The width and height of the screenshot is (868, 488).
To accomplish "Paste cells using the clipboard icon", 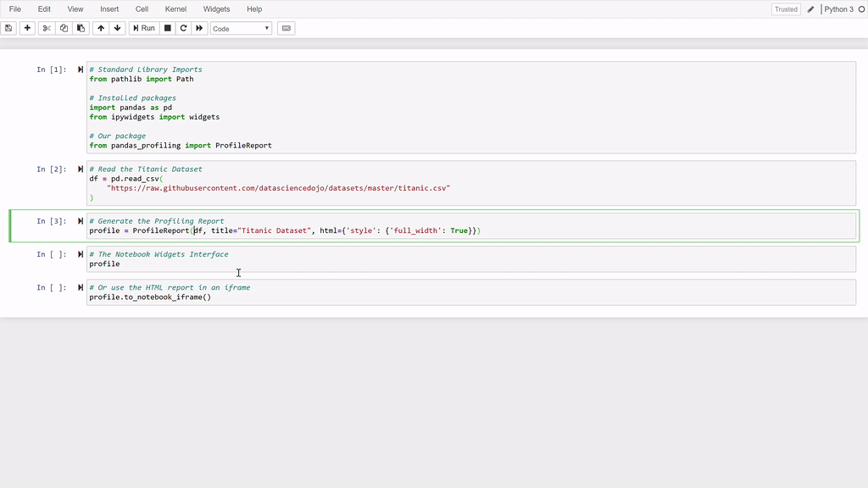I will (x=81, y=28).
